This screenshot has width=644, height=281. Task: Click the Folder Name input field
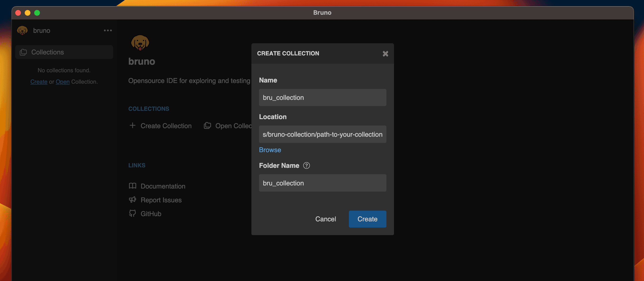click(x=322, y=183)
